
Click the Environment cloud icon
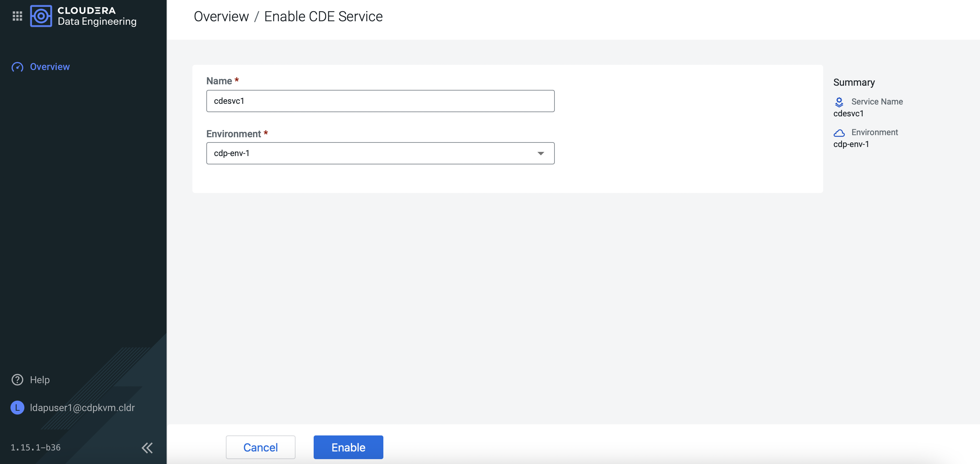pos(839,133)
